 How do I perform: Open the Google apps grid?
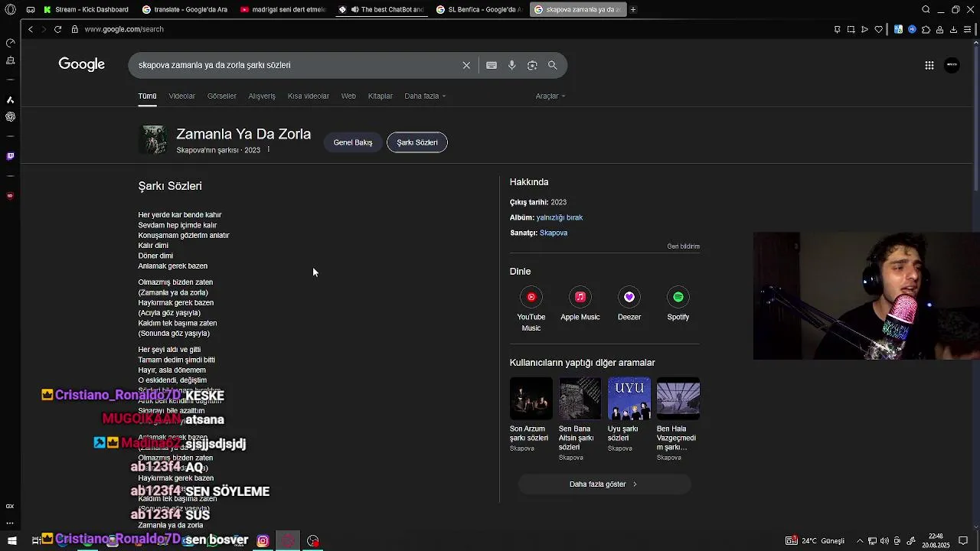pos(929,65)
